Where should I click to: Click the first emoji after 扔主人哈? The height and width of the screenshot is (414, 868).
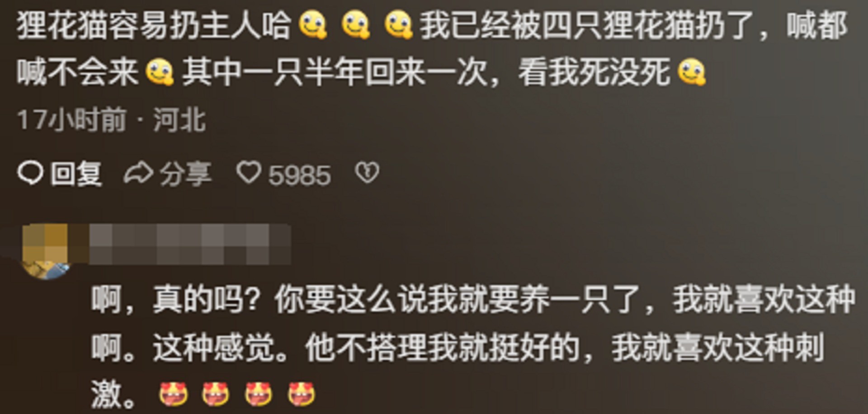(x=313, y=25)
